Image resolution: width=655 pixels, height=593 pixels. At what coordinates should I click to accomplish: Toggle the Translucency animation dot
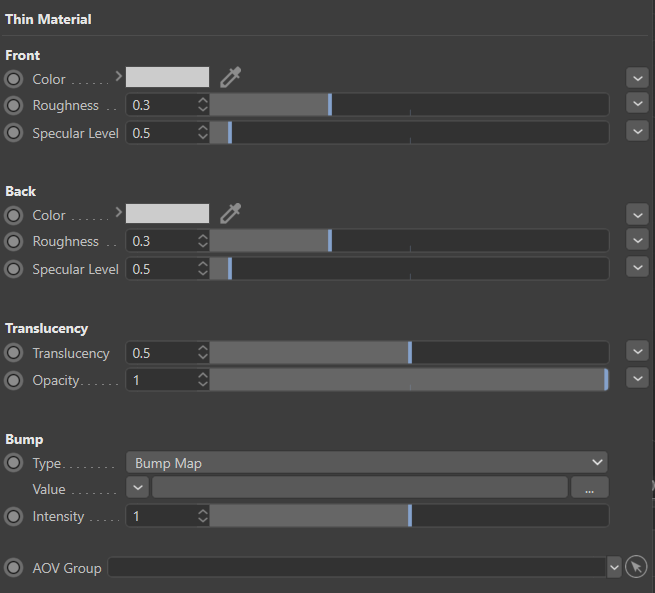14,352
